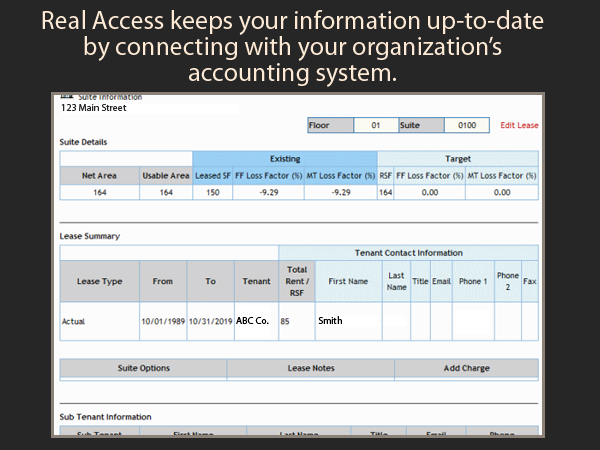
Task: Click the Lease Type column header
Action: tap(99, 281)
